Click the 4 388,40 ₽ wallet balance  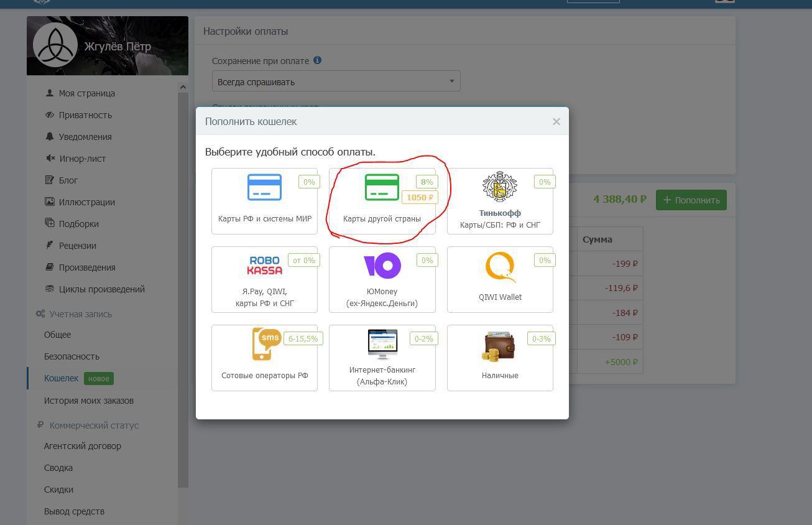pyautogui.click(x=620, y=200)
